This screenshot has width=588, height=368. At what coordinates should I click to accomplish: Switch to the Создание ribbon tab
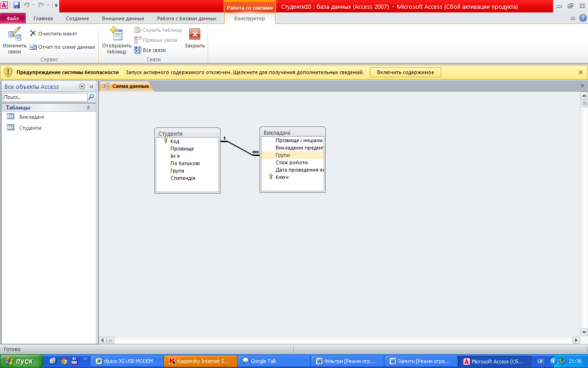[x=77, y=18]
